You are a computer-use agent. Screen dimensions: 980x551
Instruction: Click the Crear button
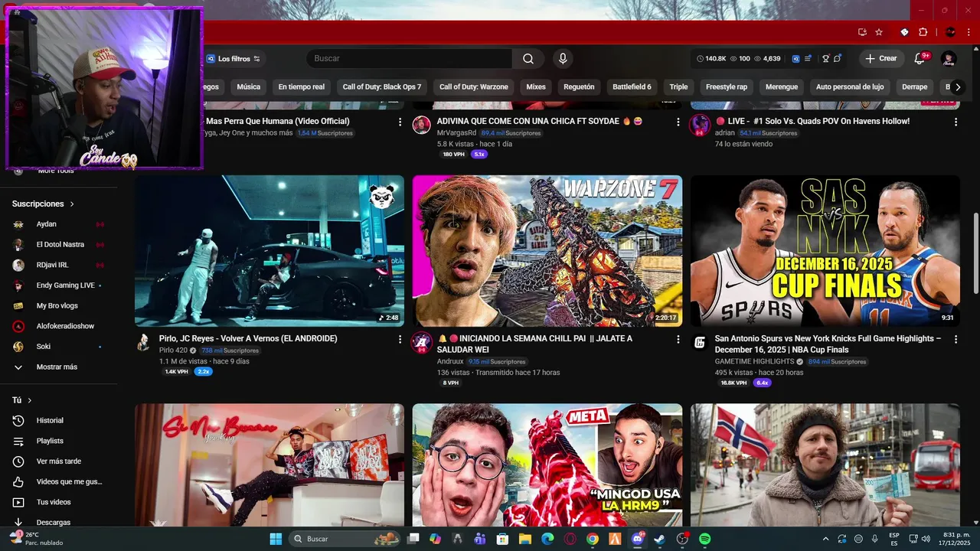881,59
